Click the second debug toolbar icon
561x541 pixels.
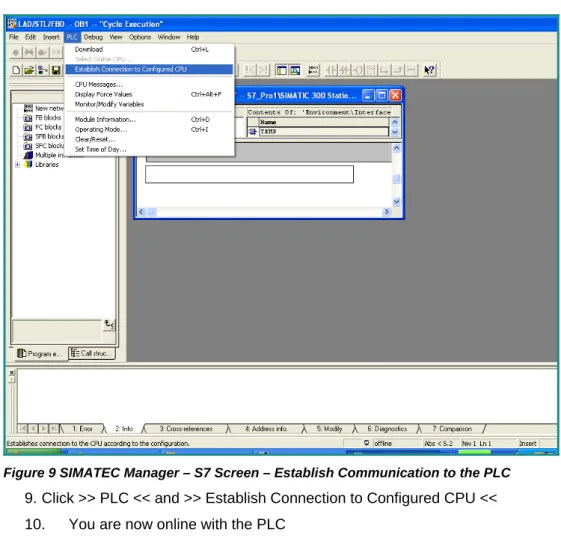pos(29,53)
